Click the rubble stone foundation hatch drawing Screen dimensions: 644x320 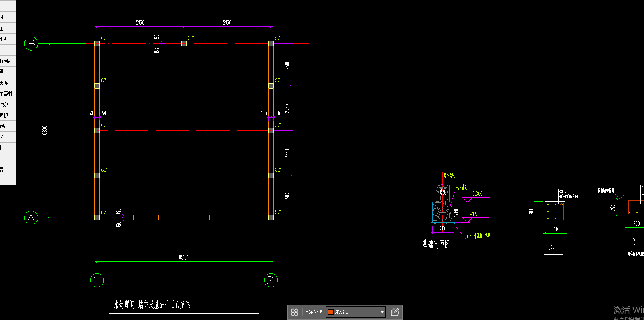pyautogui.click(x=443, y=212)
